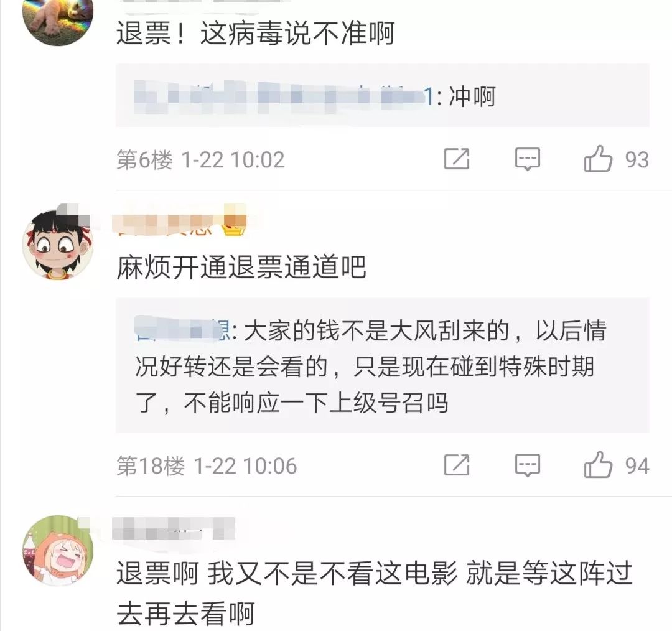This screenshot has height=631, width=672.
Task: Open the orange-haired anime avatar profile
Action: pos(58,551)
